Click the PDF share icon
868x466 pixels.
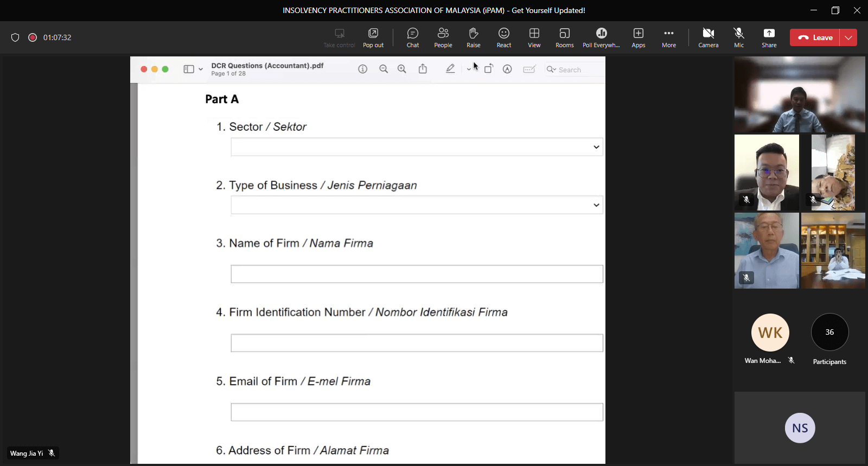(423, 69)
